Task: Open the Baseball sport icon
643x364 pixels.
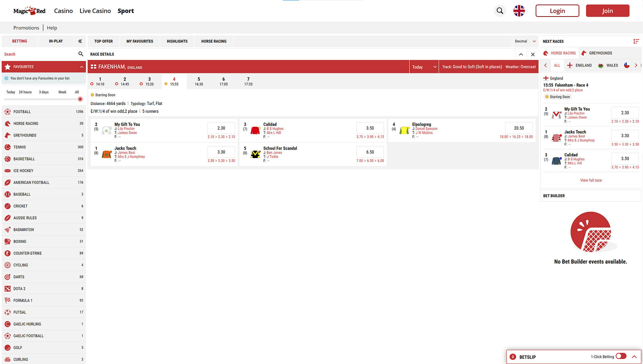Action: 7,194
